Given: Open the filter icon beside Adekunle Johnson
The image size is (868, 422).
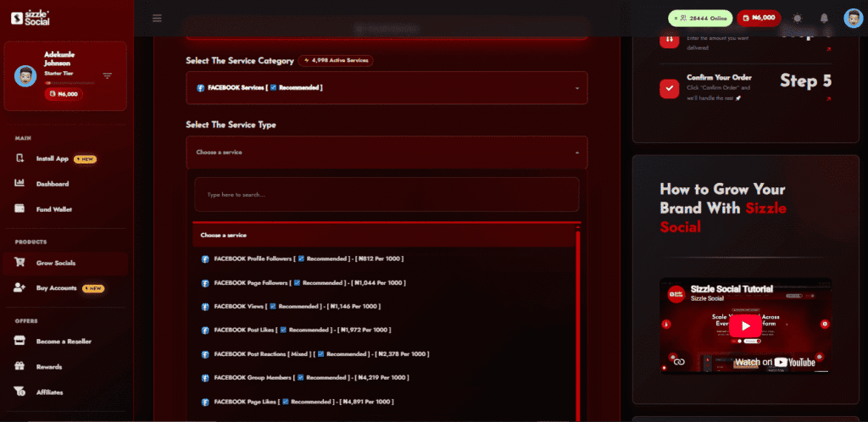Looking at the screenshot, I should (x=108, y=75).
